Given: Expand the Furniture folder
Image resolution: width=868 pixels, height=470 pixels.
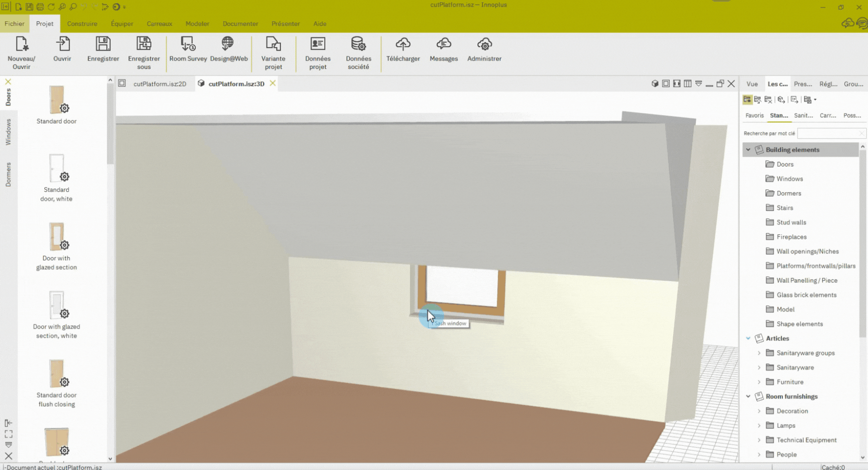Looking at the screenshot, I should coord(759,382).
